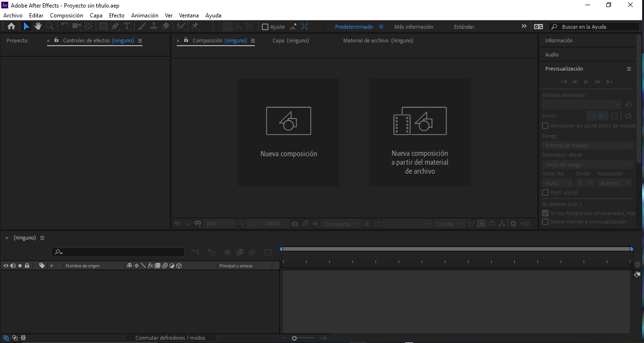
Task: Select the Hand tool in the toolbar
Action: (38, 26)
